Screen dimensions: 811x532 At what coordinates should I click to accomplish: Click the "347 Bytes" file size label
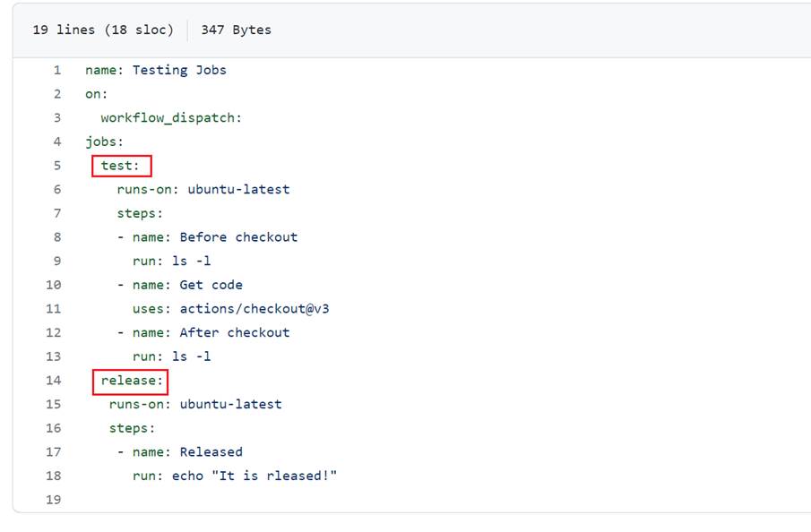[236, 30]
